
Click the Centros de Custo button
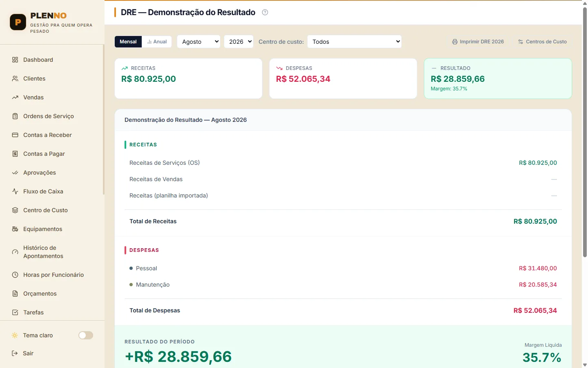pyautogui.click(x=542, y=42)
